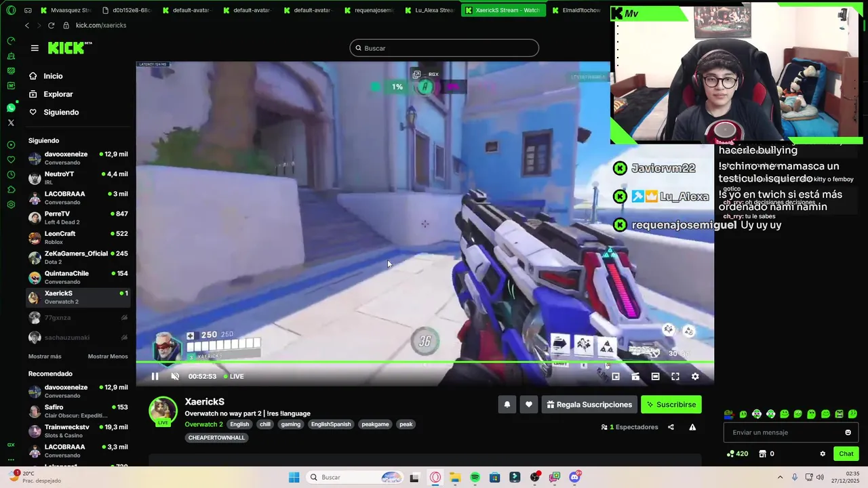Open Safiro in Recomendado list

coord(78,411)
